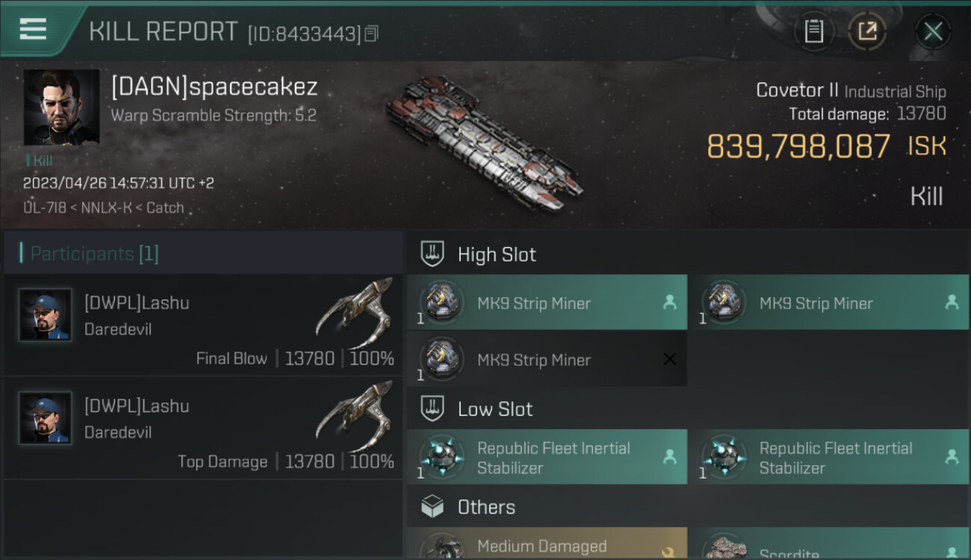The width and height of the screenshot is (971, 560).
Task: Collapse the Low Slot section
Action: point(689,408)
